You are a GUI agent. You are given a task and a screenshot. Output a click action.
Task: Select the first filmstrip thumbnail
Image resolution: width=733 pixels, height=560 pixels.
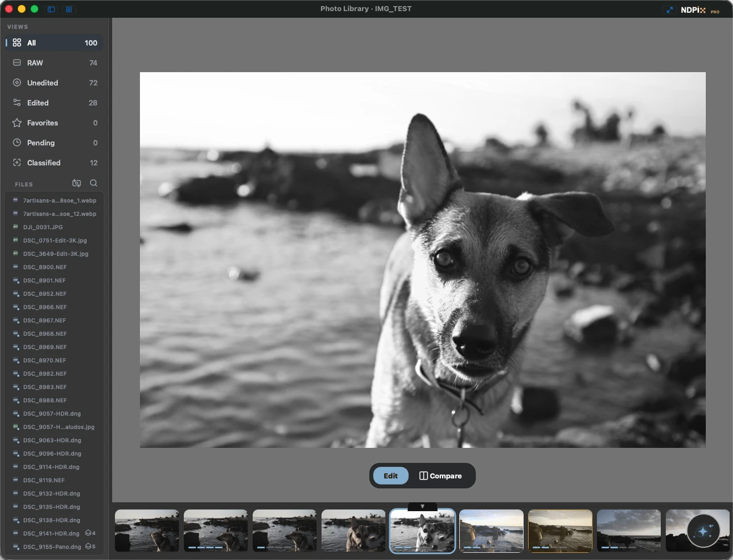(x=147, y=531)
